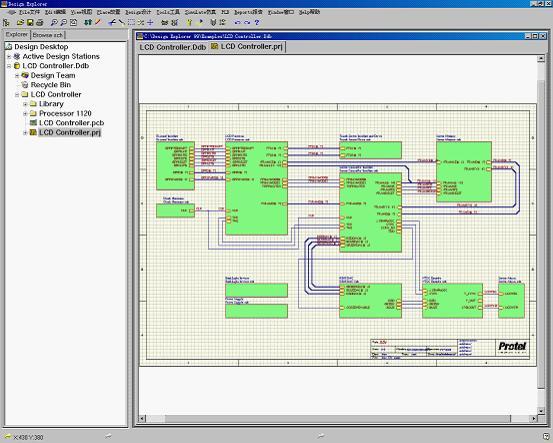The image size is (553, 443).
Task: Expand the Library folder node
Action: pos(25,104)
